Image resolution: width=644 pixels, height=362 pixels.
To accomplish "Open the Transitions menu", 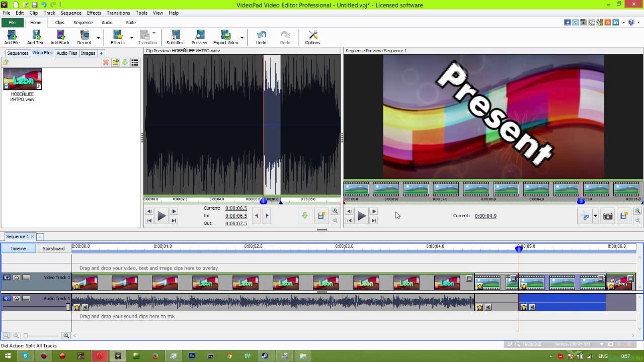I will point(118,13).
